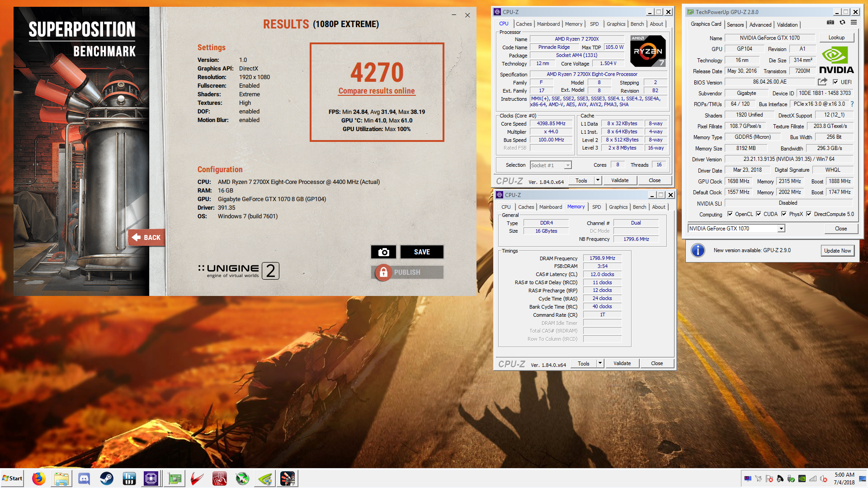Refresh GPU-Z data with refresh icon
868x488 pixels.
(842, 22)
